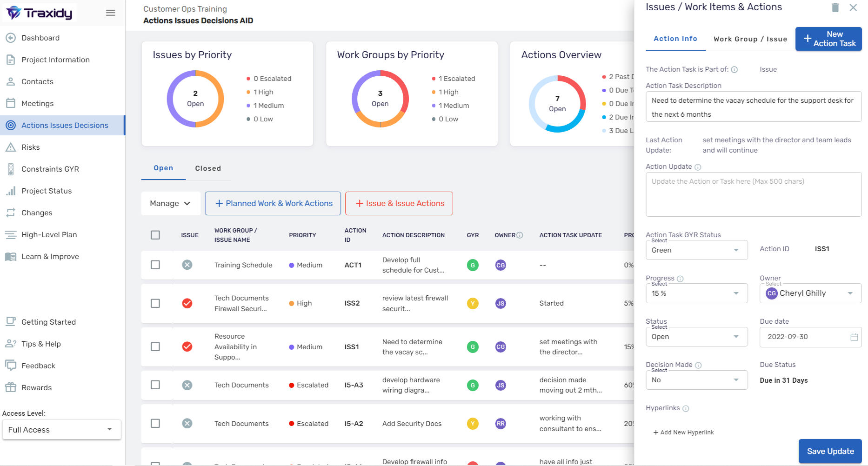Viewport: 868px width, 466px height.
Task: Open the Changes section
Action: [37, 213]
